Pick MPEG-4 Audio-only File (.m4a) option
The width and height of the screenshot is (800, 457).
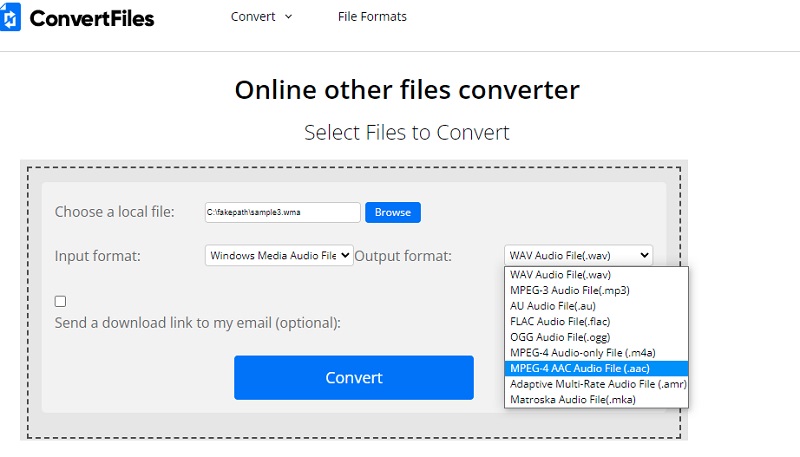click(596, 353)
